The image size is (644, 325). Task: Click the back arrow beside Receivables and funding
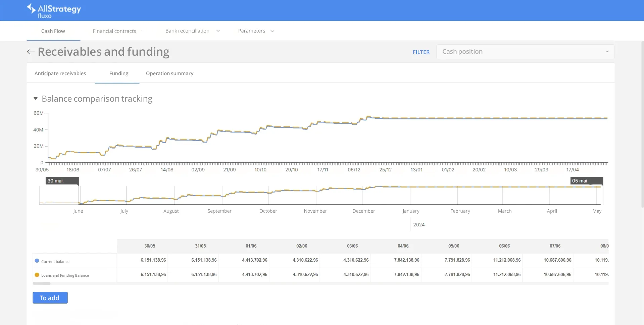point(31,52)
